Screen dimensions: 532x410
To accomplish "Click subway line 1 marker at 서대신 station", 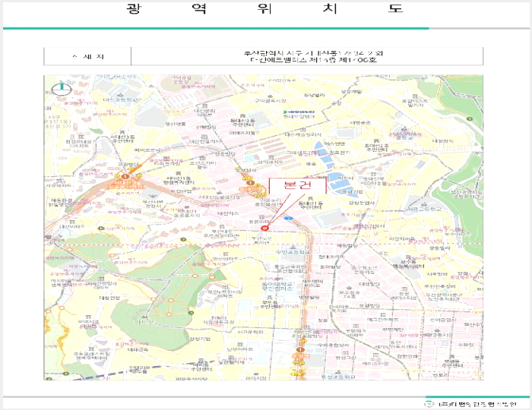I will (125, 177).
